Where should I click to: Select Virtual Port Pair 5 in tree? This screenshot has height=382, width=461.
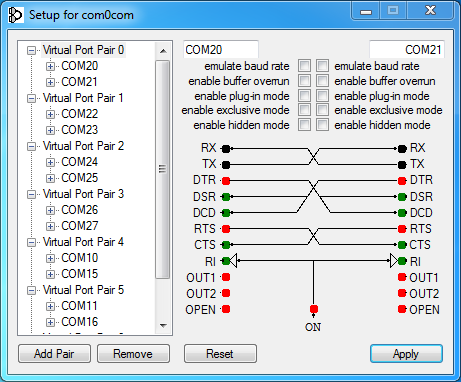(83, 290)
